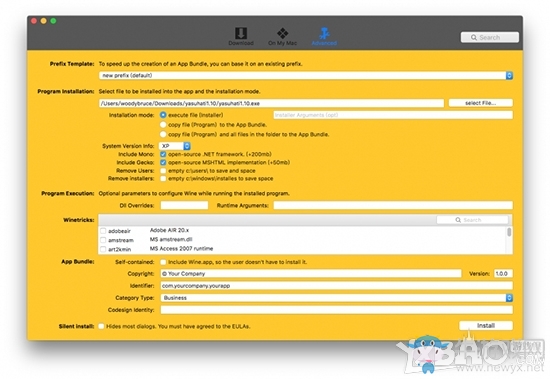
Task: Click the magnifier icon in Winetricks search
Action: coord(458,220)
